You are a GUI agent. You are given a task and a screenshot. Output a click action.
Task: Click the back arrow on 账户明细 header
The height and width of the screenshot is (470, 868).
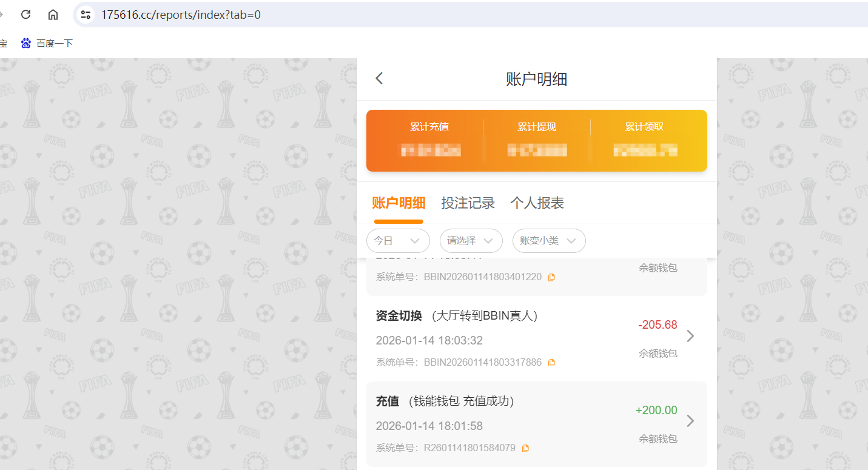378,78
